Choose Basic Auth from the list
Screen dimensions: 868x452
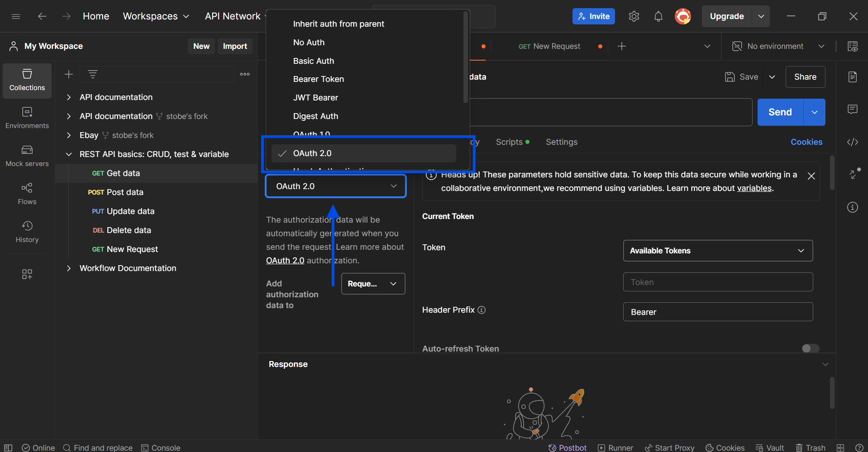click(x=314, y=61)
